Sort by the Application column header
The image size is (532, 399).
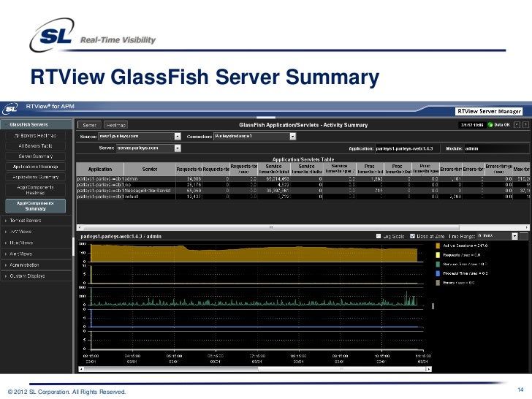pos(100,169)
